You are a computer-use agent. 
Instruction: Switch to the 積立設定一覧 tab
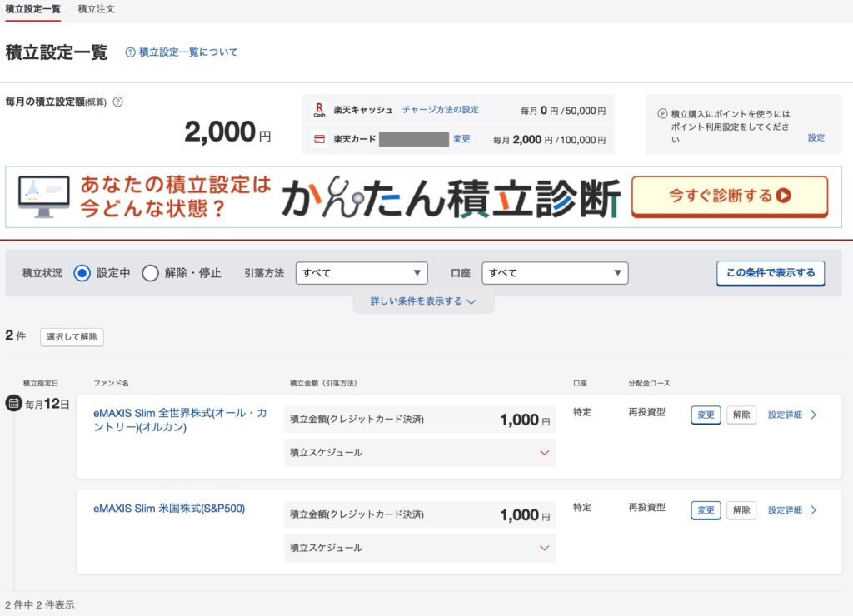pos(32,9)
